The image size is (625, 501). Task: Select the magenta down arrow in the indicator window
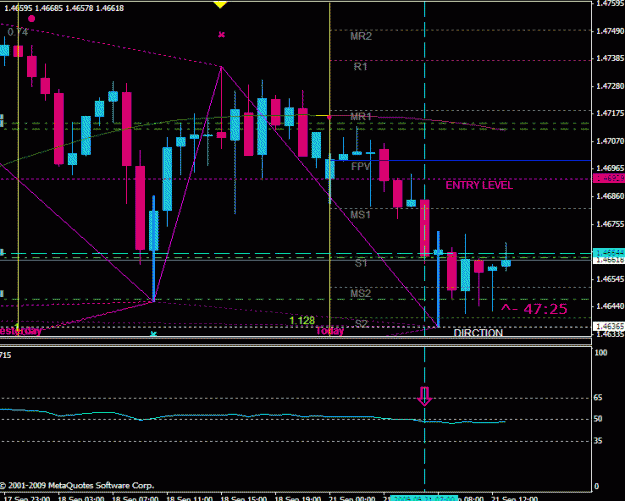[x=424, y=396]
